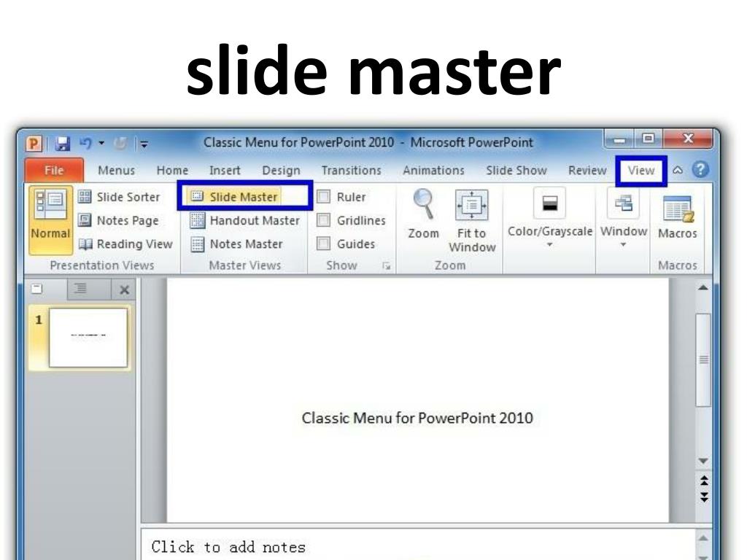Viewport: 747px width, 560px height.
Task: Select slide 1 thumbnail
Action: point(88,338)
